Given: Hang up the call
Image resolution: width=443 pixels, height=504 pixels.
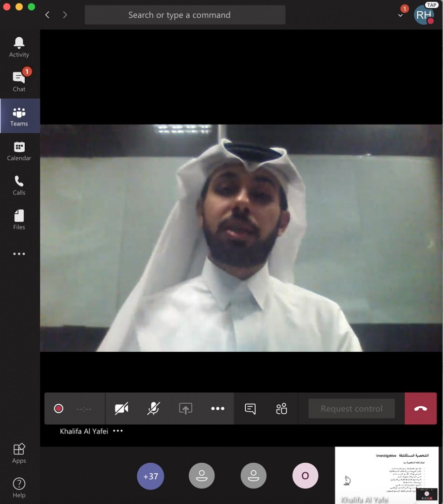Looking at the screenshot, I should click(420, 409).
